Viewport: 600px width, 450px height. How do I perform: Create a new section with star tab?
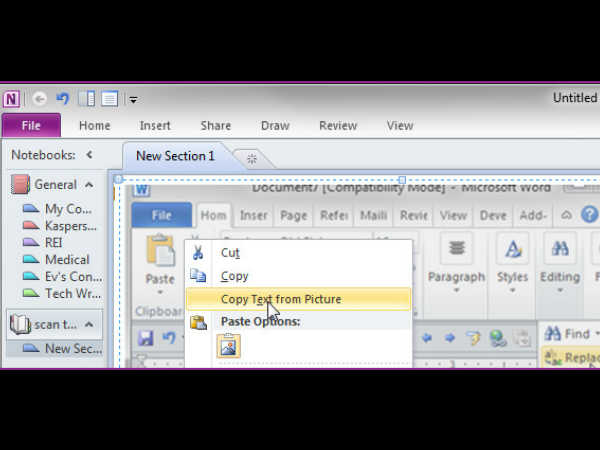click(x=252, y=158)
